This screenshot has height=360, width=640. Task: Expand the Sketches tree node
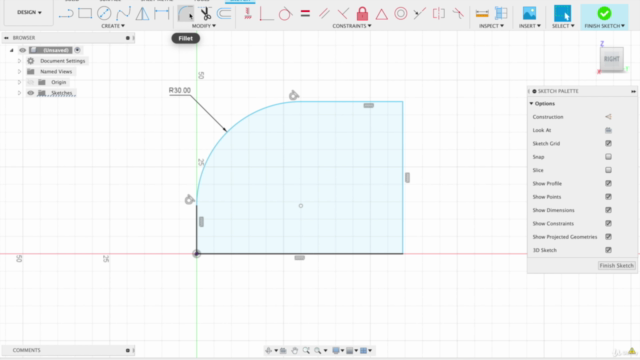click(x=19, y=93)
